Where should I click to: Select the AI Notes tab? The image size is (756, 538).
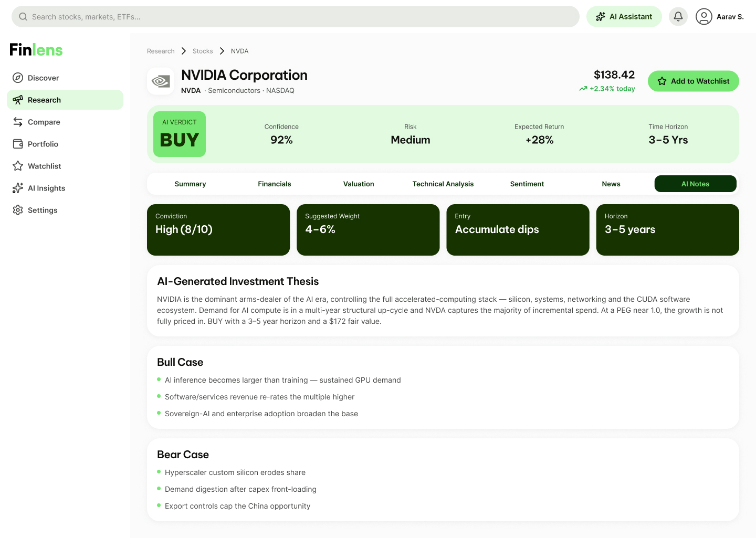(696, 184)
